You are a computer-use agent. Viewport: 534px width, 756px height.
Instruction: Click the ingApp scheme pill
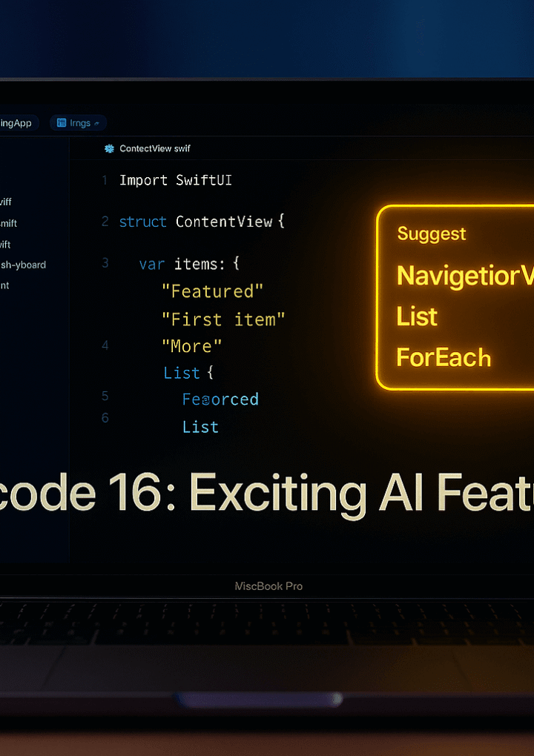tap(17, 123)
